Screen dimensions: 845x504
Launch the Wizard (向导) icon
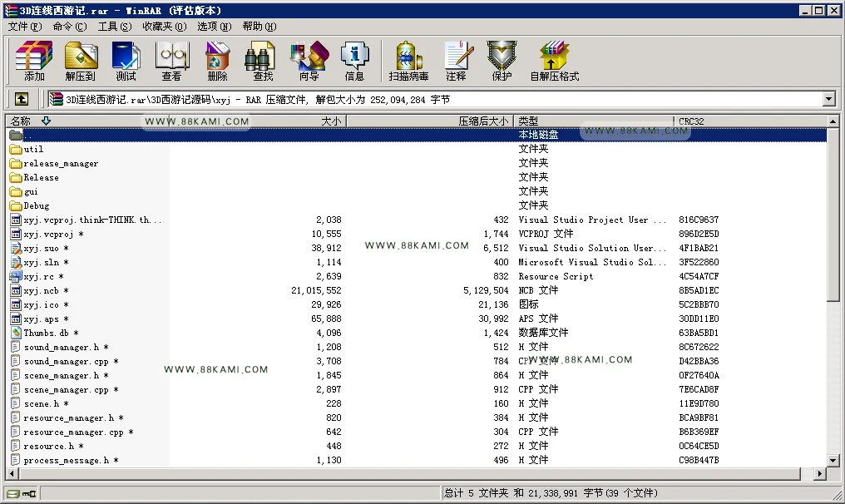click(x=309, y=61)
